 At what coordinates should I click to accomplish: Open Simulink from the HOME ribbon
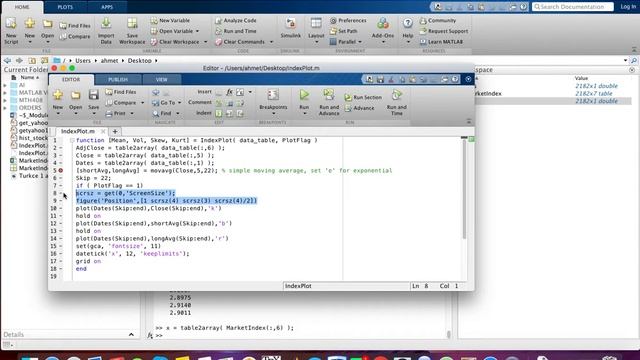coord(291,24)
